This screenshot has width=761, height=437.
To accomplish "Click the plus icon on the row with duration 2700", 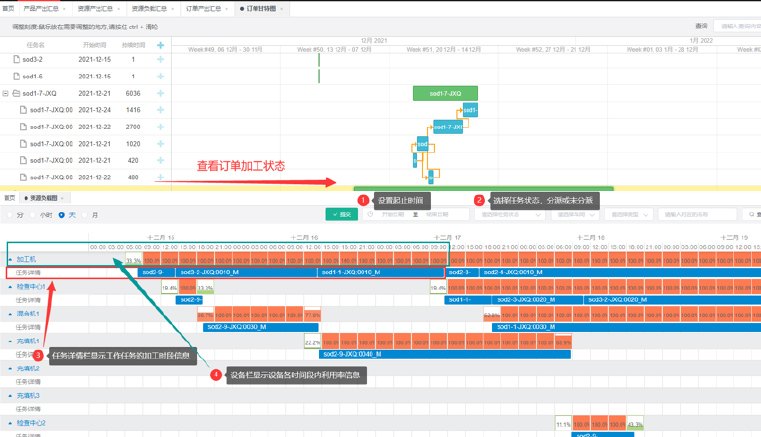I will pos(161,127).
